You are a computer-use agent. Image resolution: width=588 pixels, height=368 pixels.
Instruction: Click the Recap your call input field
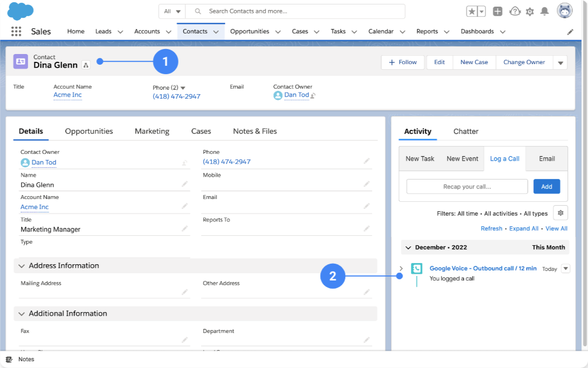(467, 187)
